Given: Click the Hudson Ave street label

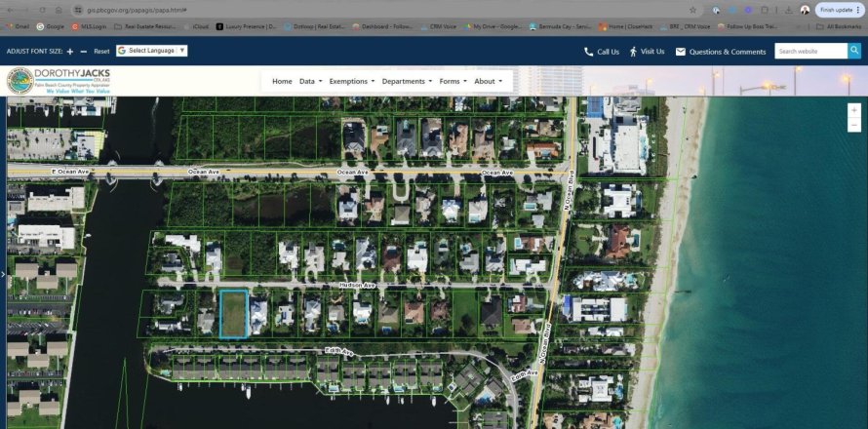Looking at the screenshot, I should [357, 285].
